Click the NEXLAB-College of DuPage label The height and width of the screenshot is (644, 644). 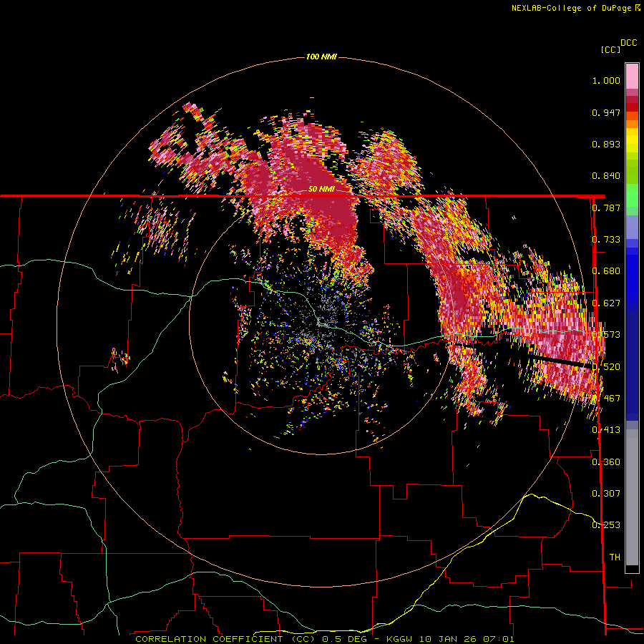click(571, 8)
